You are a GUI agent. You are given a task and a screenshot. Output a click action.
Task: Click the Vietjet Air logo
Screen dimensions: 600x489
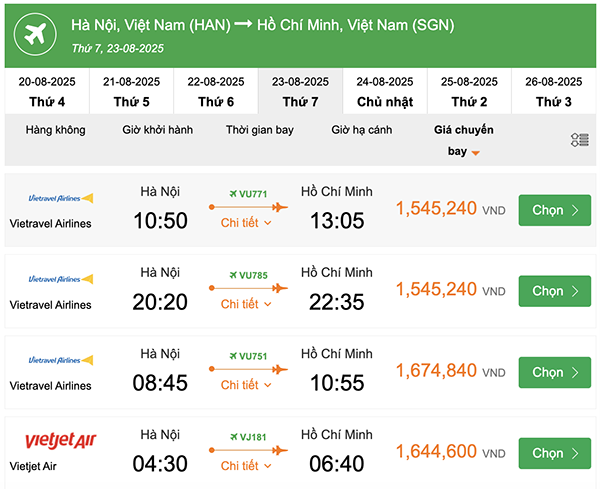(x=59, y=440)
